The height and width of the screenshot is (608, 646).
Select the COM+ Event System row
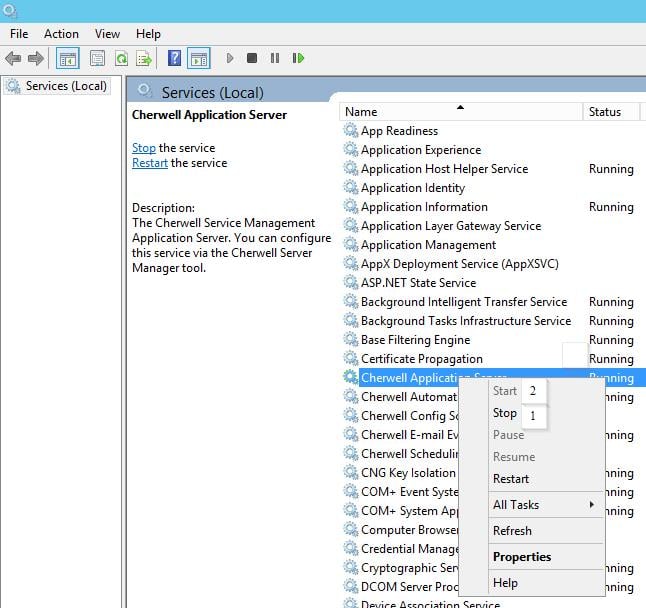[x=400, y=491]
